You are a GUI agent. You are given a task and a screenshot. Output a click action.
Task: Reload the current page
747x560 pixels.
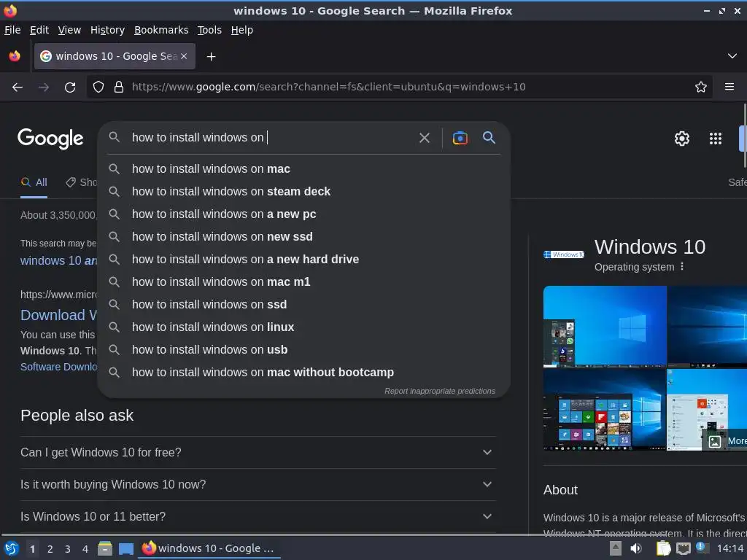(70, 87)
